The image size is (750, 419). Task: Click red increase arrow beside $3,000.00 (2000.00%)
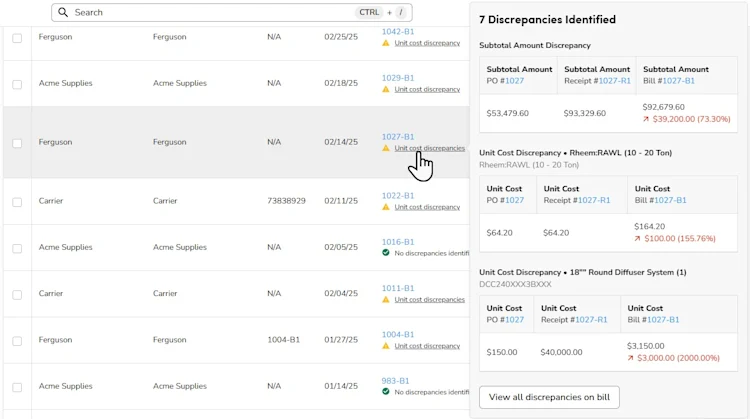(630, 358)
